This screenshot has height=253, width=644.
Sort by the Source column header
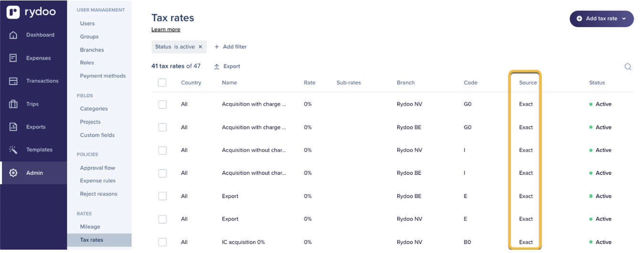[x=528, y=83]
